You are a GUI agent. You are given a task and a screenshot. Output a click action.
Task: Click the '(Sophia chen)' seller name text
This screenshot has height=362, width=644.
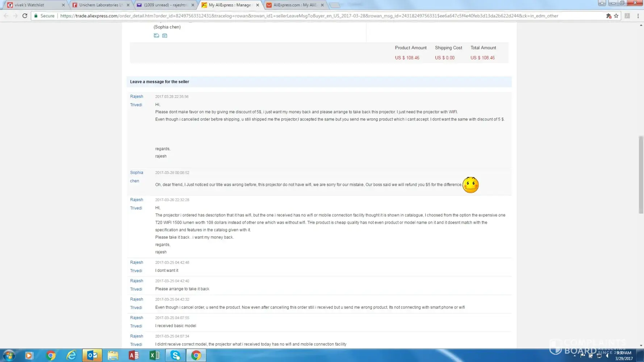pos(167,27)
